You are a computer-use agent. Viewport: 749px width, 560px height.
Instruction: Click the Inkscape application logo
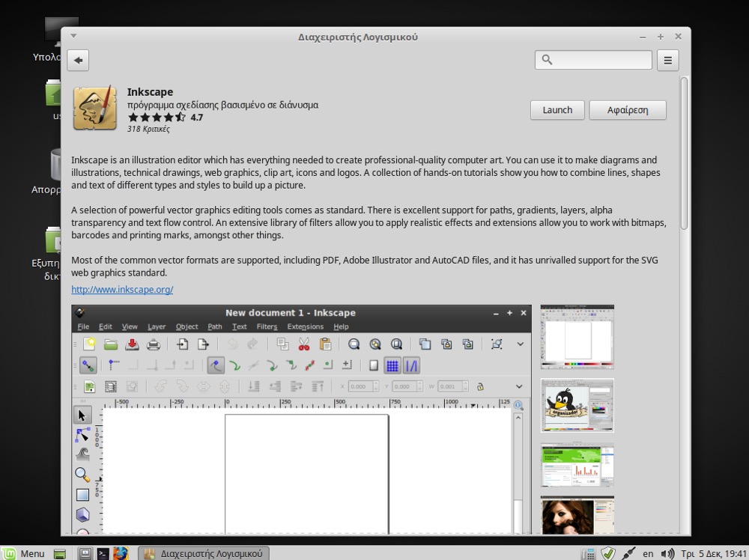point(94,109)
